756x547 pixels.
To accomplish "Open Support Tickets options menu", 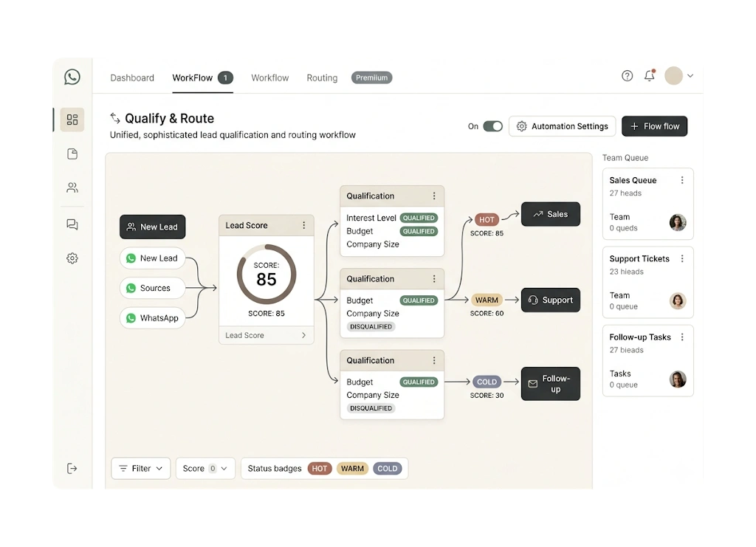I will (681, 258).
